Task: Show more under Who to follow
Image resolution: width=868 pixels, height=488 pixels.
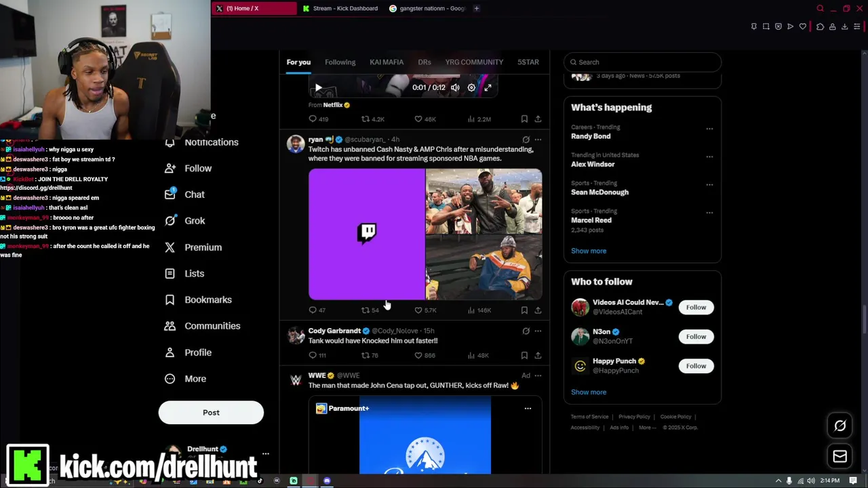Action: (589, 392)
